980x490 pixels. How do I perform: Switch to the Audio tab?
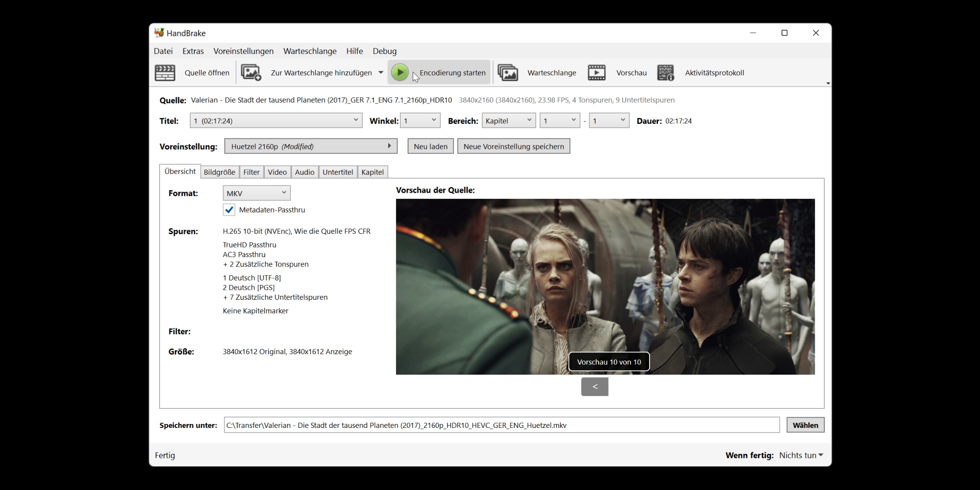tap(305, 172)
